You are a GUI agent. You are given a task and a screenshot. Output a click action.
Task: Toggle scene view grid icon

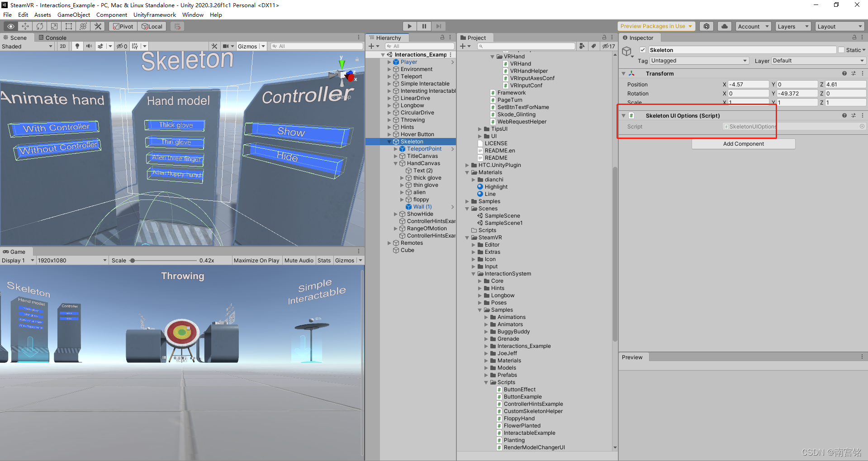click(x=135, y=46)
